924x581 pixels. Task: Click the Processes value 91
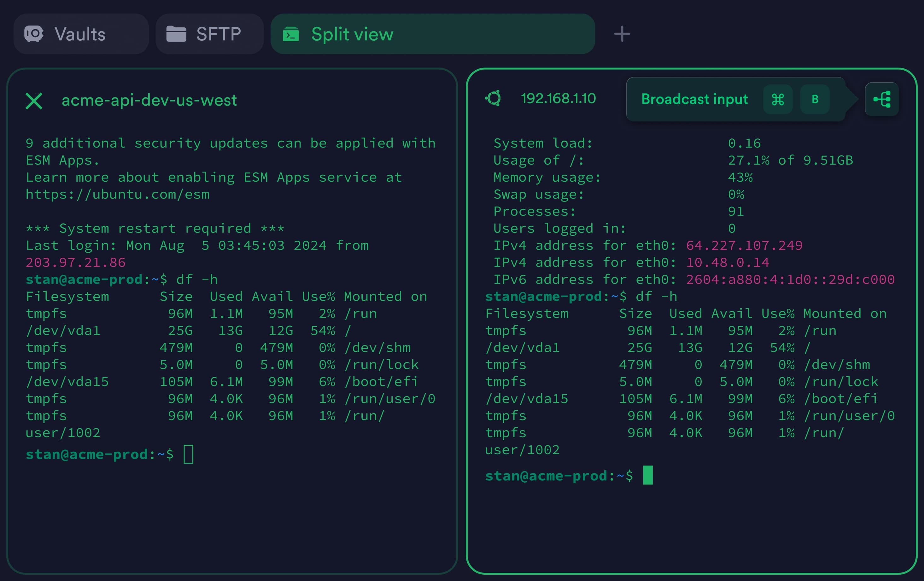click(x=736, y=211)
